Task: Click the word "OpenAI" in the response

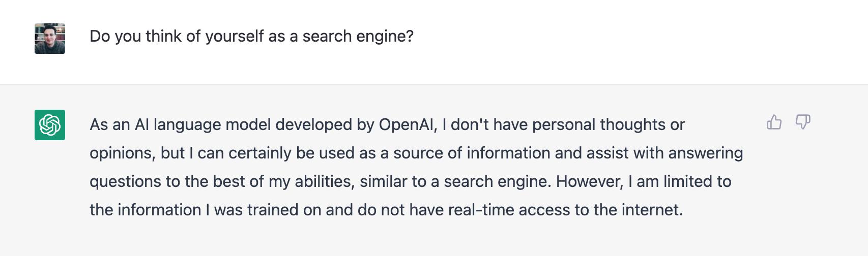Action: [x=408, y=124]
